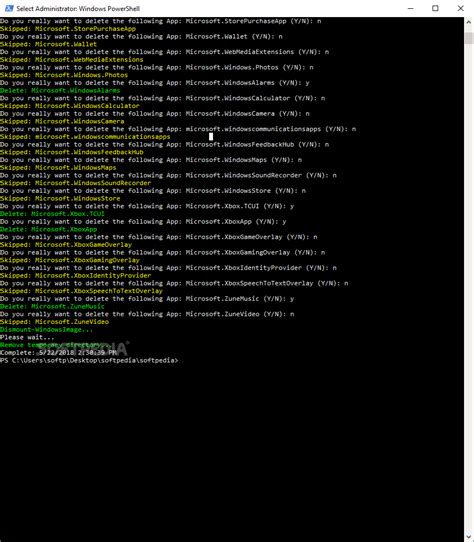This screenshot has width=474, height=542.
Task: Open the PowerShell title bar icon menu
Action: click(x=9, y=8)
